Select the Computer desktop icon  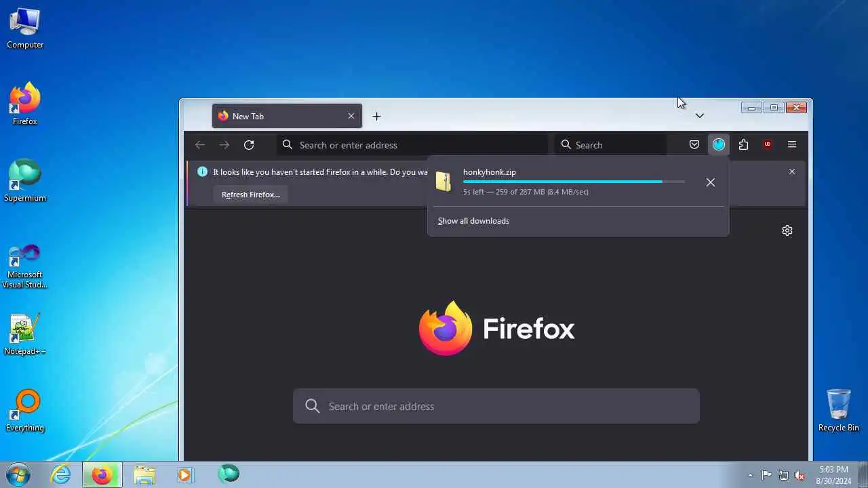(x=25, y=28)
